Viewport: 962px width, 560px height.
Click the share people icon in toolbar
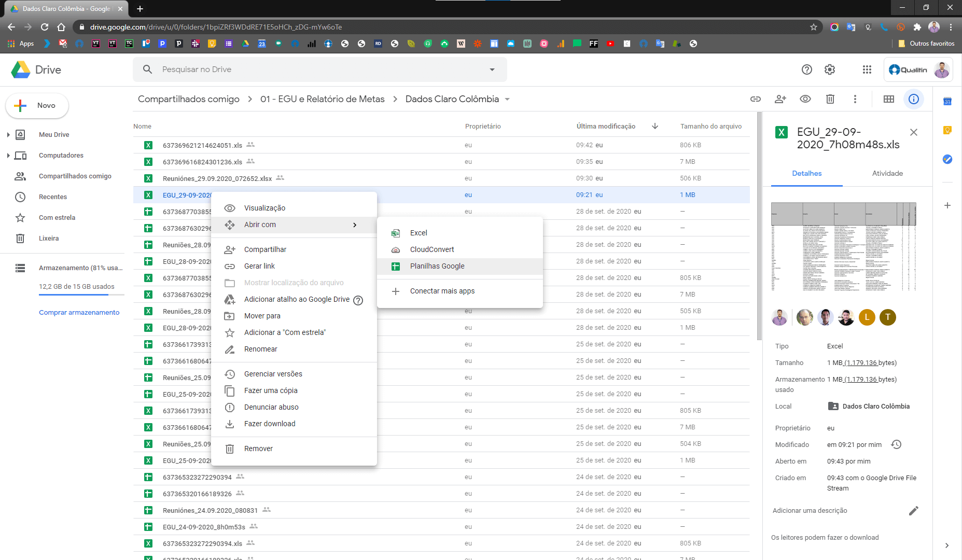coord(780,99)
